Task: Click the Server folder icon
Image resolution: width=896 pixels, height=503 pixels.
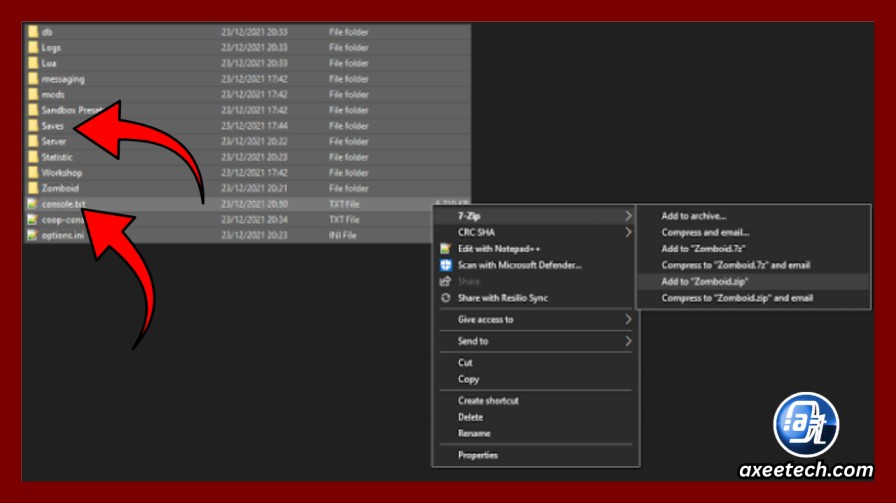Action: pyautogui.click(x=33, y=141)
